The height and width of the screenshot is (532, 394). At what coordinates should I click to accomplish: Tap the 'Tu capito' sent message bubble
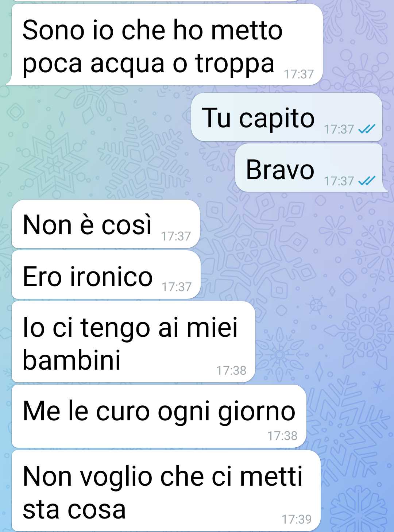(x=287, y=117)
